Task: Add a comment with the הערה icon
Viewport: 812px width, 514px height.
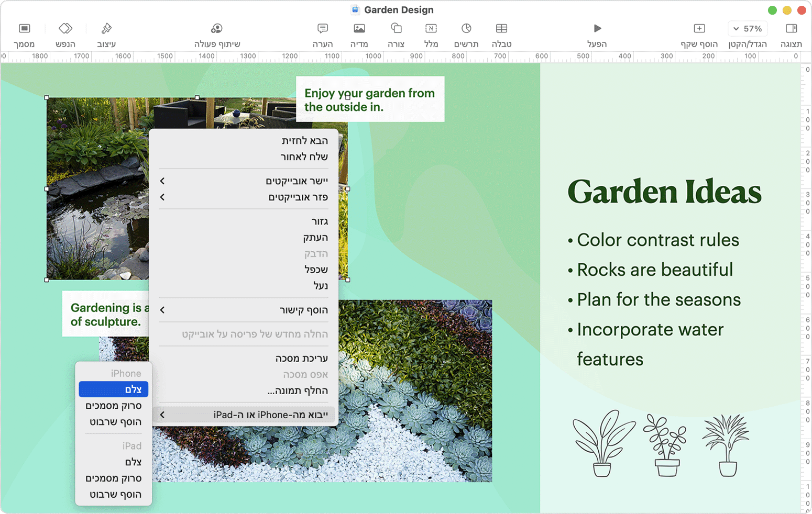Action: coord(323,28)
